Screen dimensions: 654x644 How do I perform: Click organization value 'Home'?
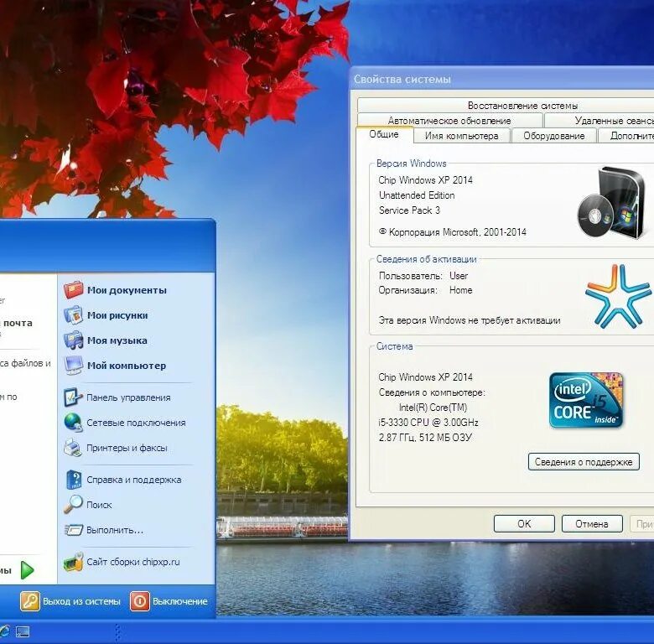pos(461,290)
